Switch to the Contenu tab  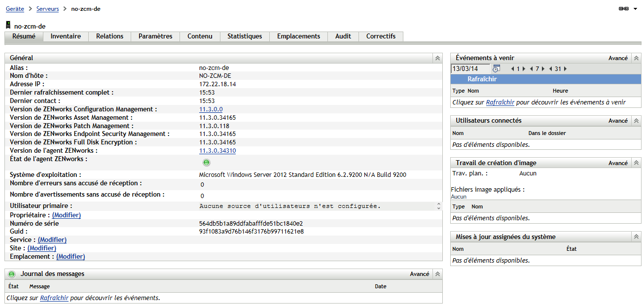pos(200,36)
